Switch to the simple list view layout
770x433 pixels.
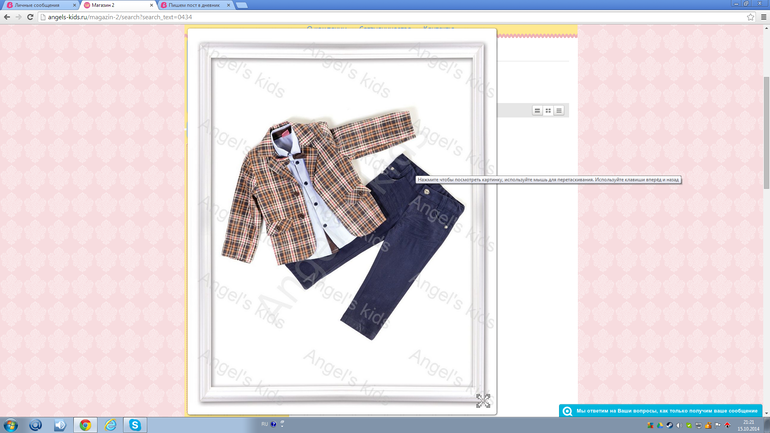click(537, 111)
